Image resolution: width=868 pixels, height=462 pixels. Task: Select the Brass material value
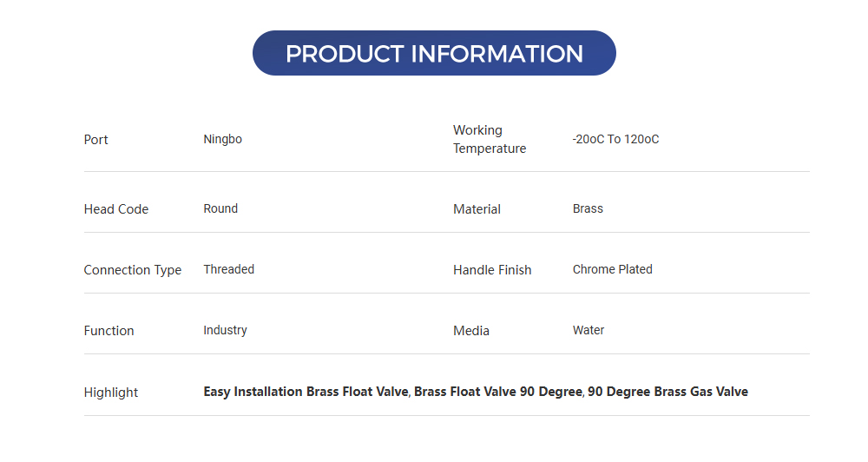click(588, 208)
